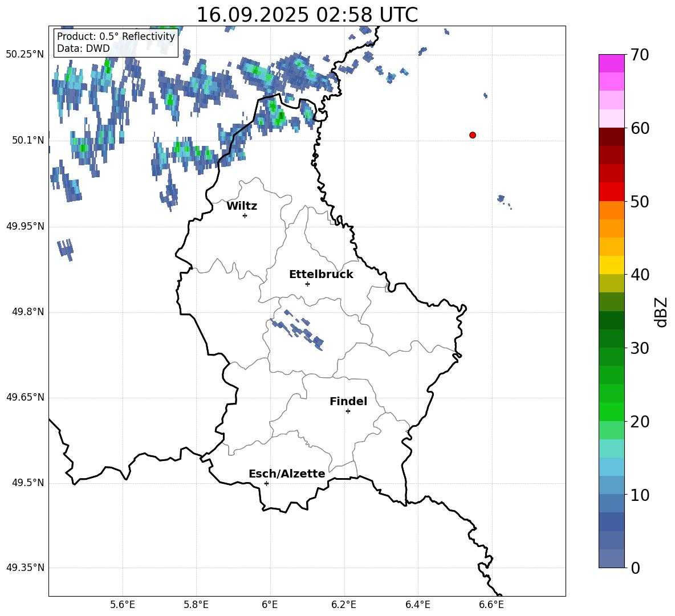The height and width of the screenshot is (616, 675).
Task: Click the Wiltz station cross marker
Action: pyautogui.click(x=245, y=215)
